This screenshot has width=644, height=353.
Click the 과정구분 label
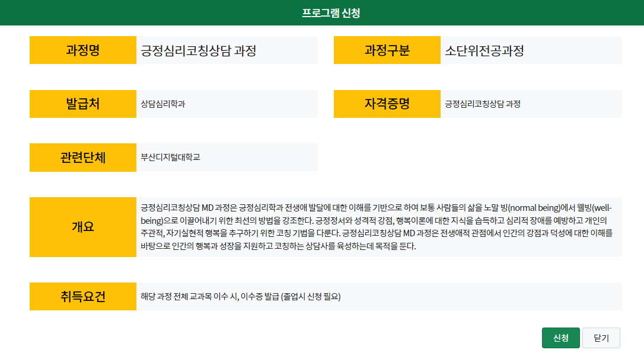coord(387,50)
